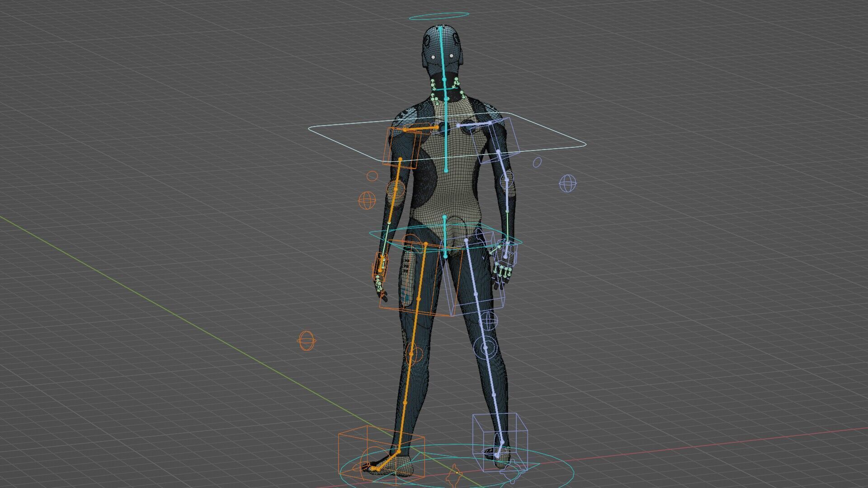Click the small orange circle near the upper arm
Image resolution: width=868 pixels, height=488 pixels.
[x=372, y=176]
